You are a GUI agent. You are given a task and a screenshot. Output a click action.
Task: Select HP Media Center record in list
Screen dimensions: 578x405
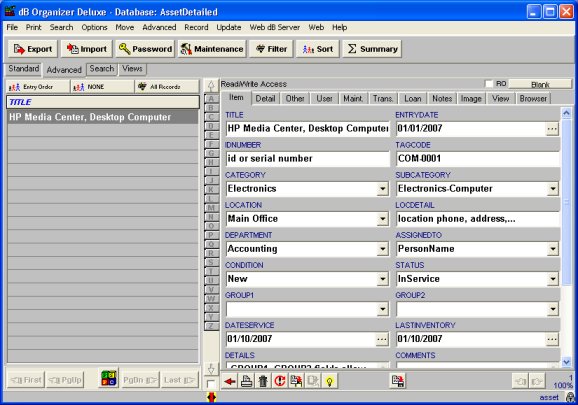[x=103, y=117]
